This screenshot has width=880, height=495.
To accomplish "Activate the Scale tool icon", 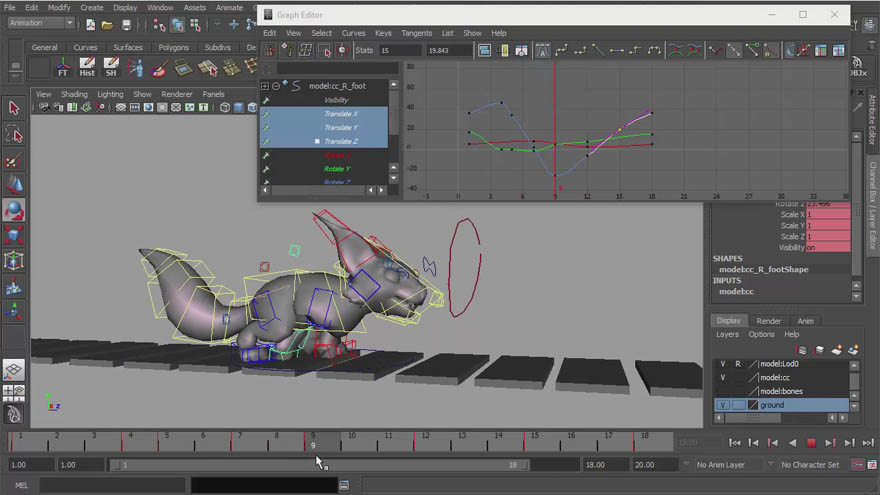I will pos(14,235).
